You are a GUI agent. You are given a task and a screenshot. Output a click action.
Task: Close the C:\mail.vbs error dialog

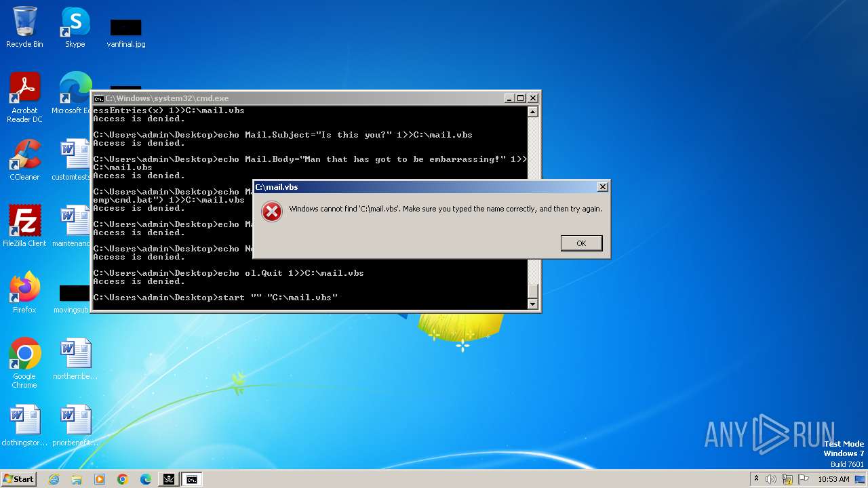pos(602,187)
